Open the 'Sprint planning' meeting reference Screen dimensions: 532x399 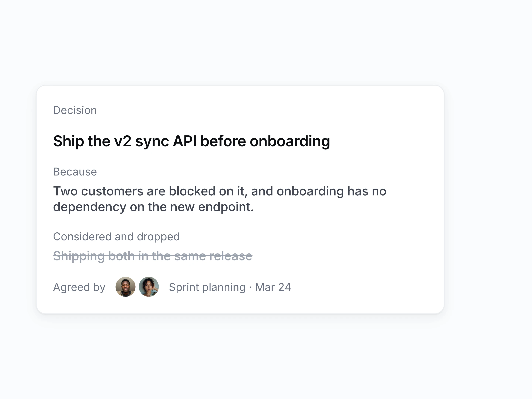[x=207, y=287]
